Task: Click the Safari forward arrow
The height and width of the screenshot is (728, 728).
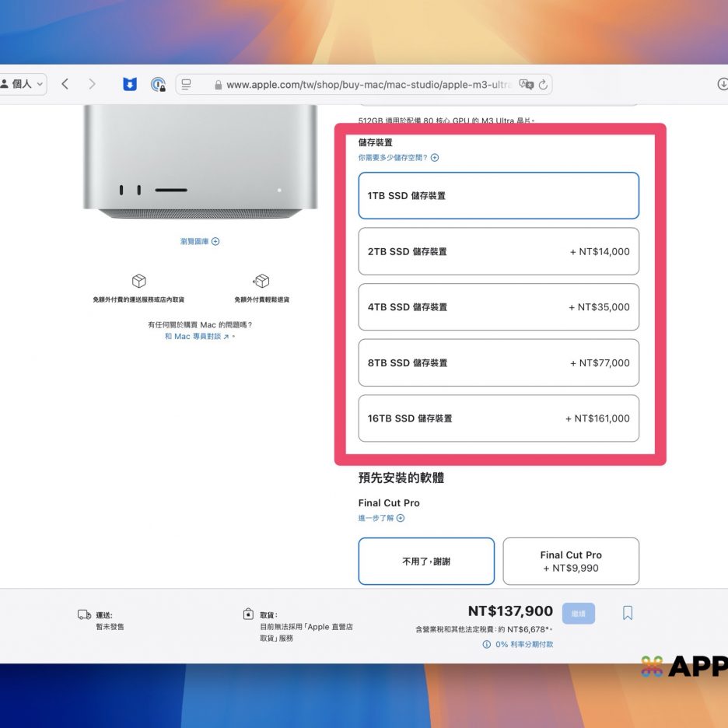Action: coord(92,84)
